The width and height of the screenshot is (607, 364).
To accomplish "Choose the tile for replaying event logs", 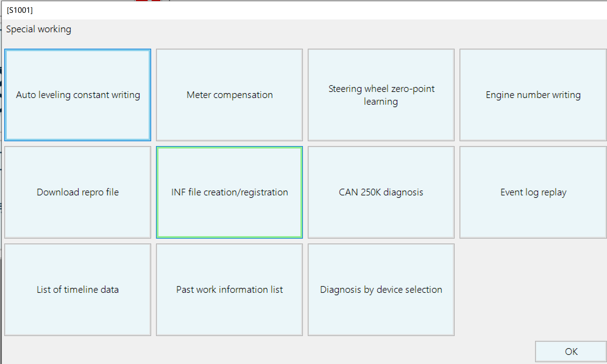I will 533,192.
